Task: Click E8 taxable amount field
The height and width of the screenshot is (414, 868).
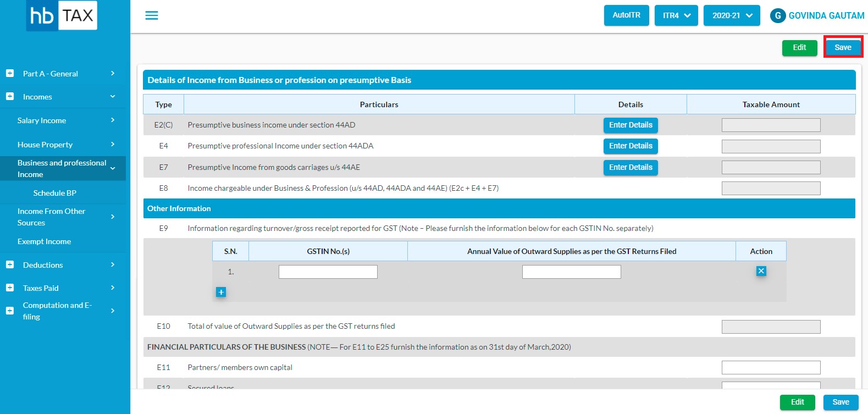Action: coord(771,188)
